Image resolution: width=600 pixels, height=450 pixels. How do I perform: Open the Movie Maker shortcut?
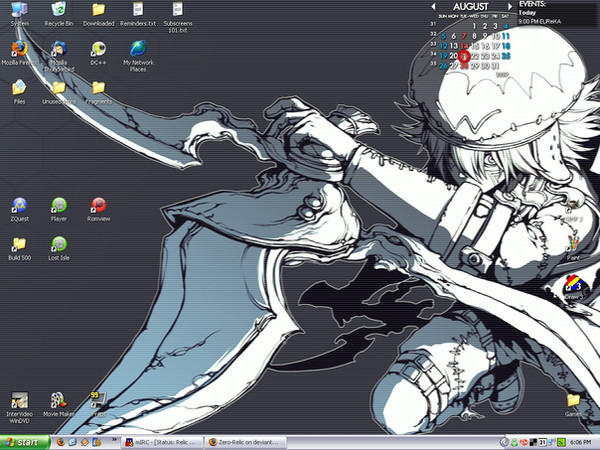click(58, 400)
